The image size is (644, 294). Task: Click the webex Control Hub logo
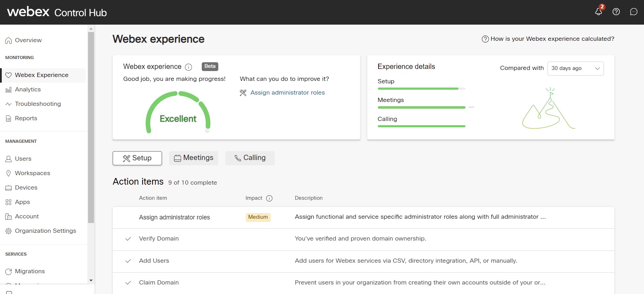(x=57, y=12)
